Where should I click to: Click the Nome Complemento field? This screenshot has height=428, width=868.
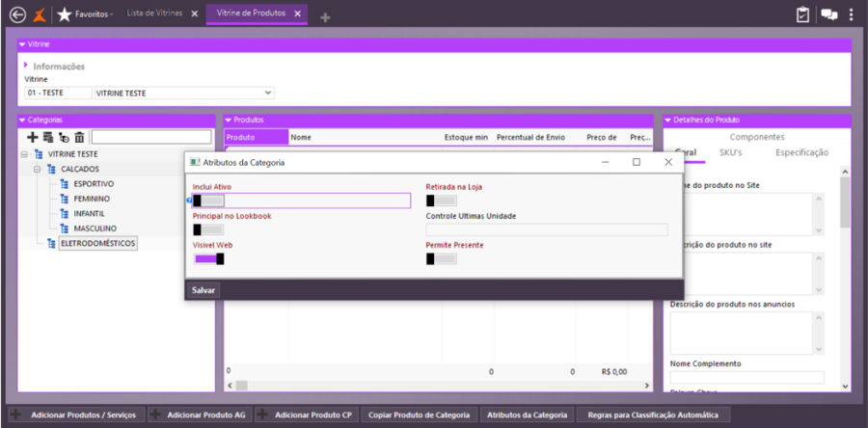coord(747,378)
